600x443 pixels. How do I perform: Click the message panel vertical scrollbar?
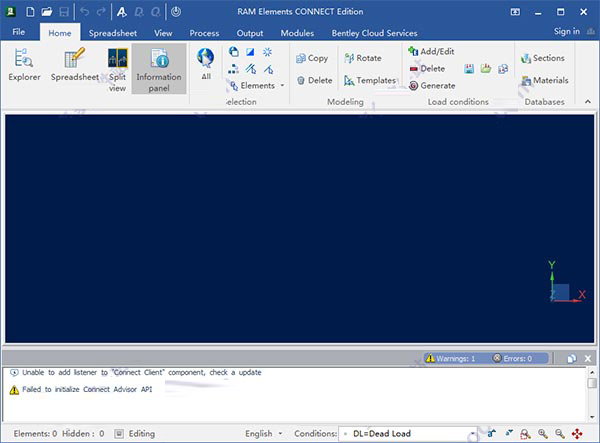[592, 394]
